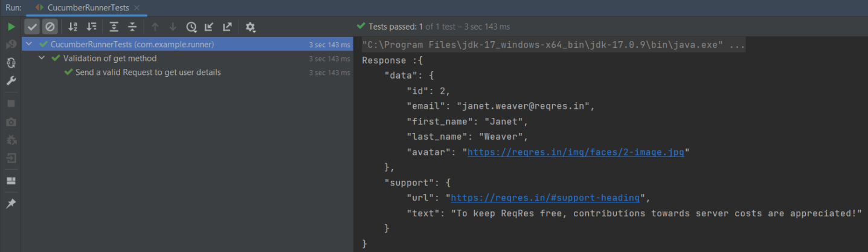Open Restore Layout icon in sidebar
868x252 pixels.
coord(11,181)
